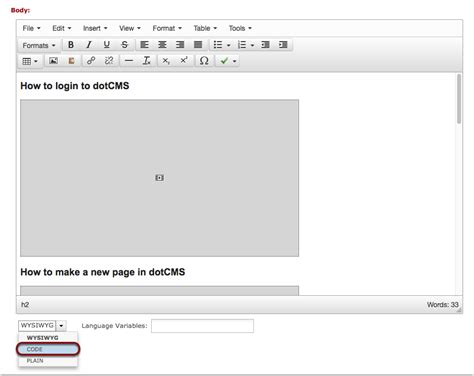Justify text alignment
The width and height of the screenshot is (474, 376).
point(198,45)
